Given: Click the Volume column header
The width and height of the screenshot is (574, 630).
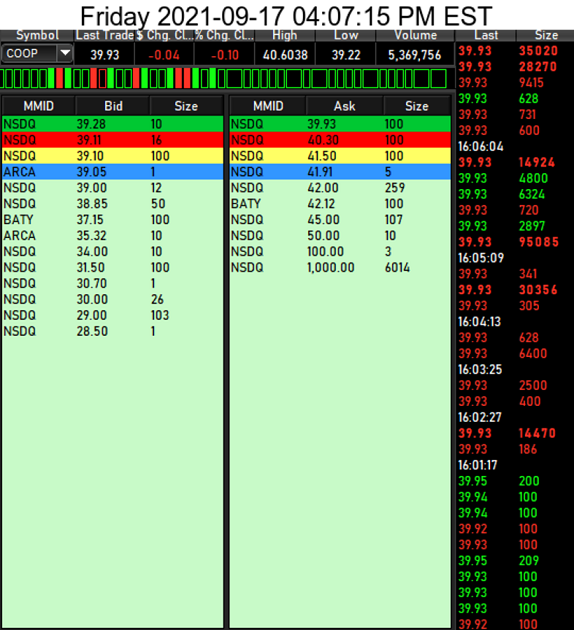Looking at the screenshot, I should tap(415, 35).
